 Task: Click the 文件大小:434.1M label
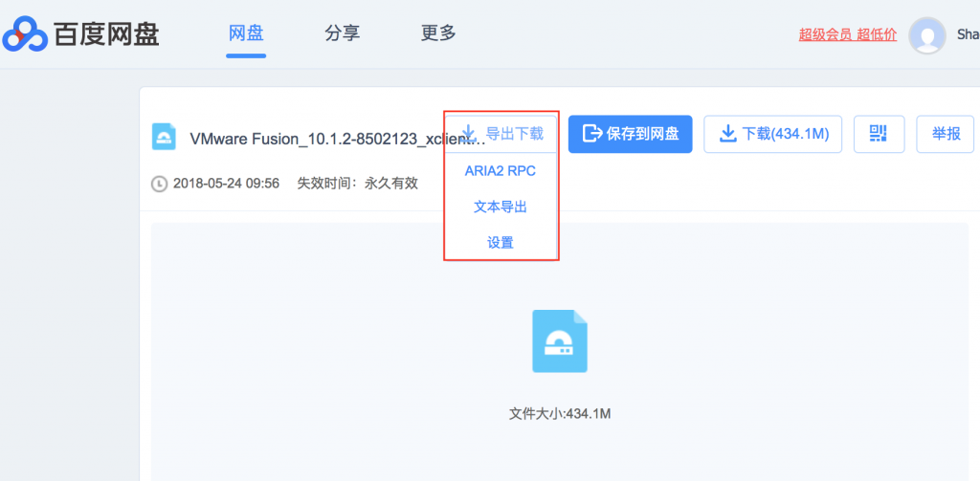coord(559,413)
